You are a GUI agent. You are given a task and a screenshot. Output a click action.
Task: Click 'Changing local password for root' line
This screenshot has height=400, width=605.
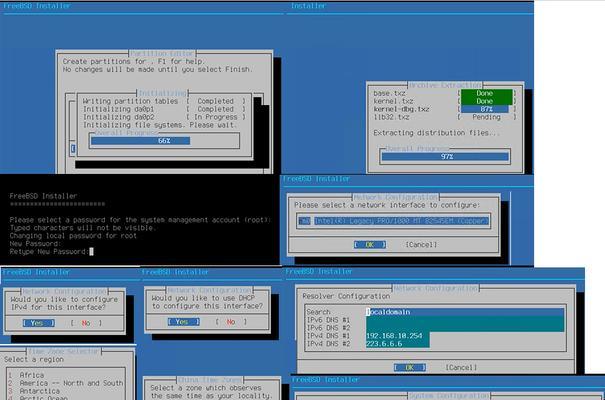pyautogui.click(x=73, y=236)
